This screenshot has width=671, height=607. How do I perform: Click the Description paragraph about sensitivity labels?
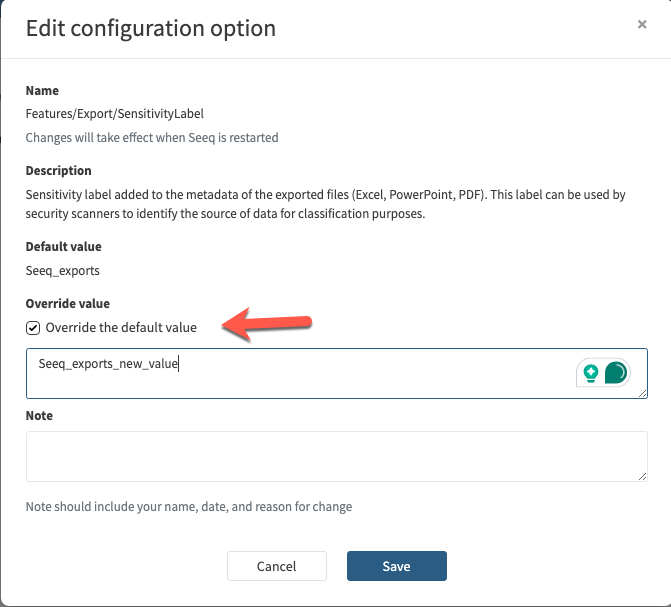point(325,204)
